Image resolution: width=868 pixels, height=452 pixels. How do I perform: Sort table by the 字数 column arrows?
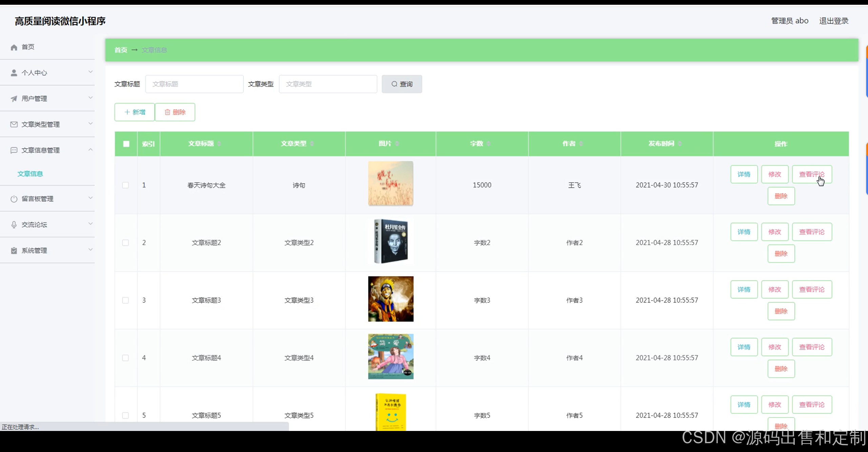488,144
